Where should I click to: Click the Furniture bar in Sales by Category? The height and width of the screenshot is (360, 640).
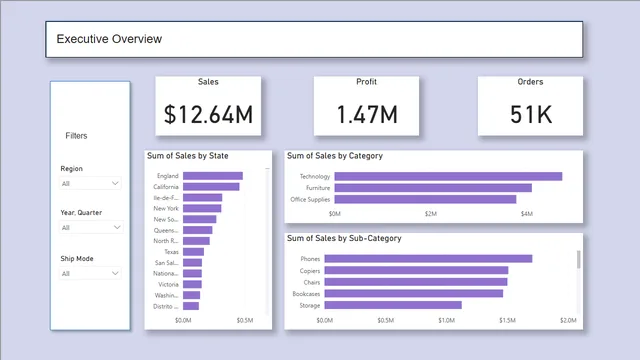point(433,188)
